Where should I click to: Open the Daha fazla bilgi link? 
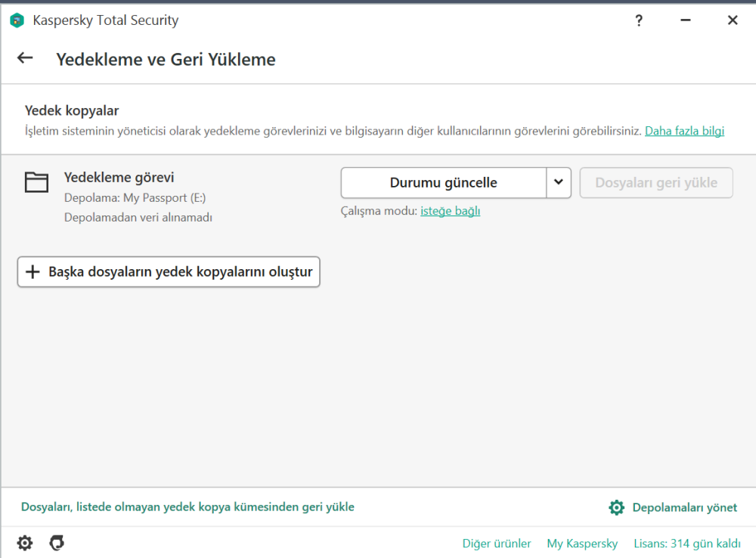[685, 131]
